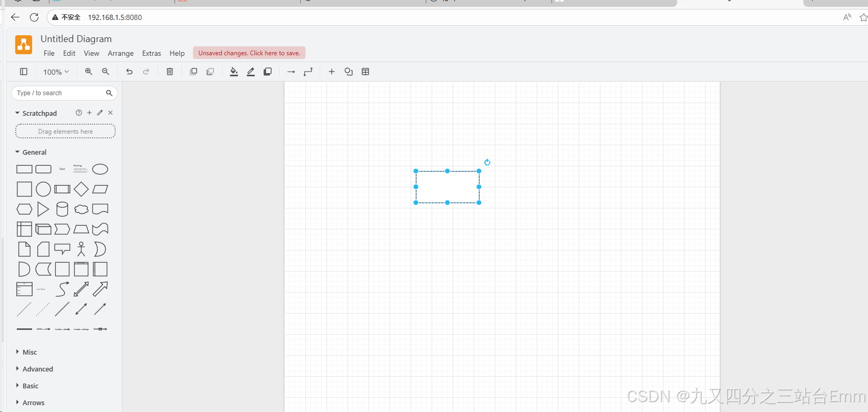Open Scratchpad help question mark

(x=79, y=113)
